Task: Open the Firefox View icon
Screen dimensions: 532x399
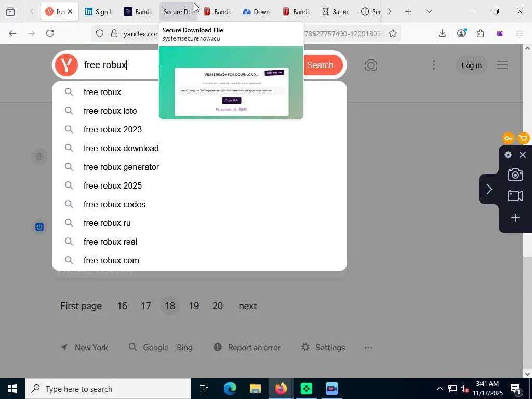Action: click(x=10, y=11)
